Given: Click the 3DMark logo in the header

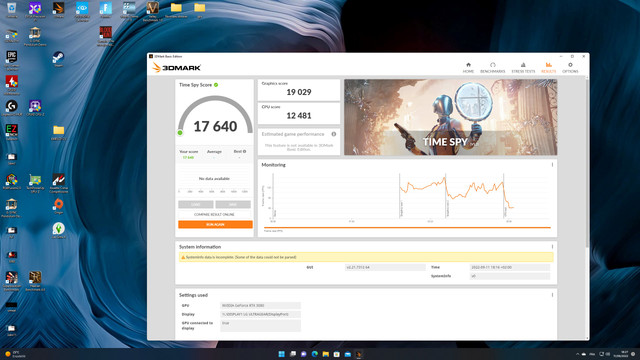Looking at the screenshot, I should click(176, 68).
